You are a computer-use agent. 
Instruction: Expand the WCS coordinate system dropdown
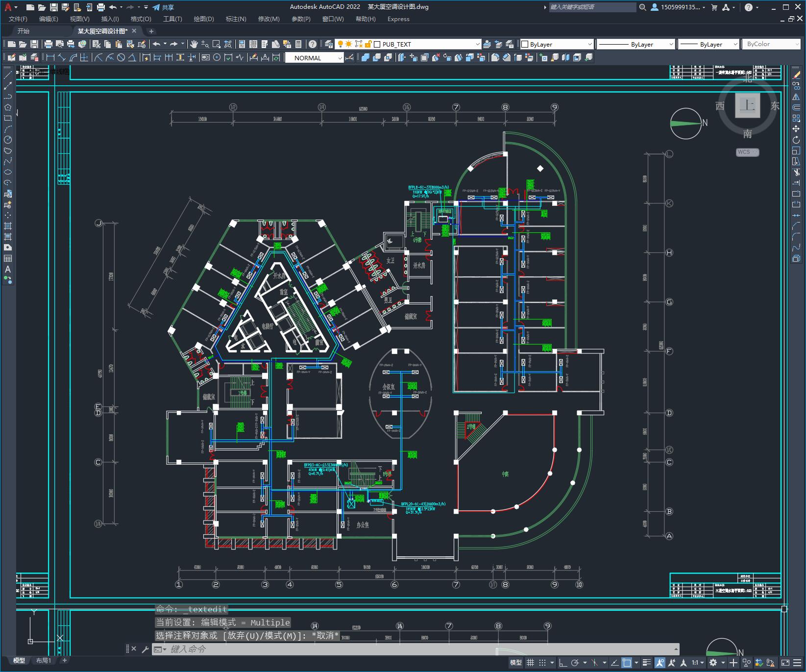click(x=747, y=152)
